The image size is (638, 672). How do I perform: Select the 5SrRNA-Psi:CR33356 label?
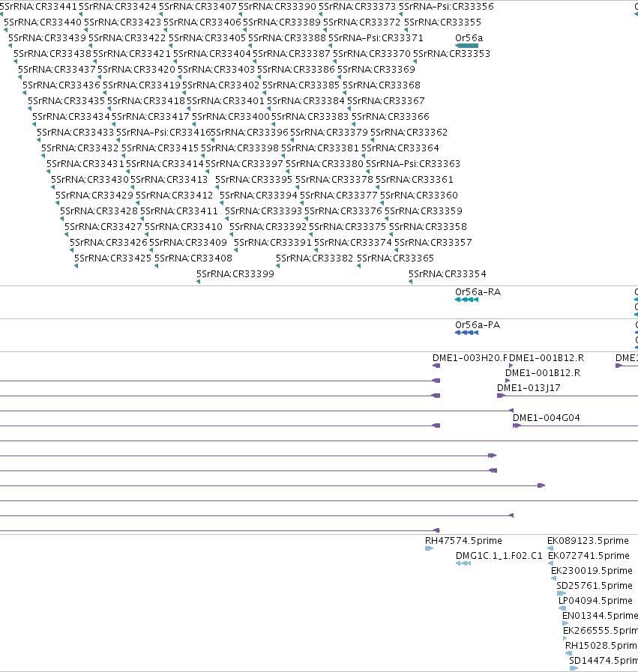coord(446,7)
